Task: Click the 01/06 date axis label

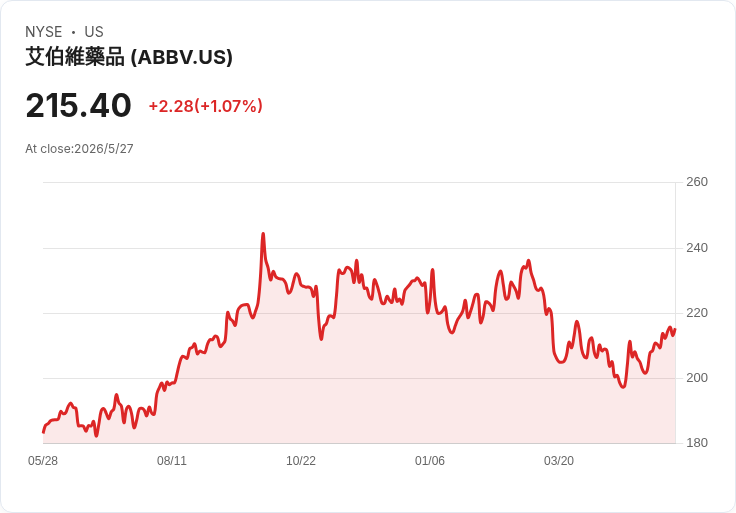Action: click(429, 460)
